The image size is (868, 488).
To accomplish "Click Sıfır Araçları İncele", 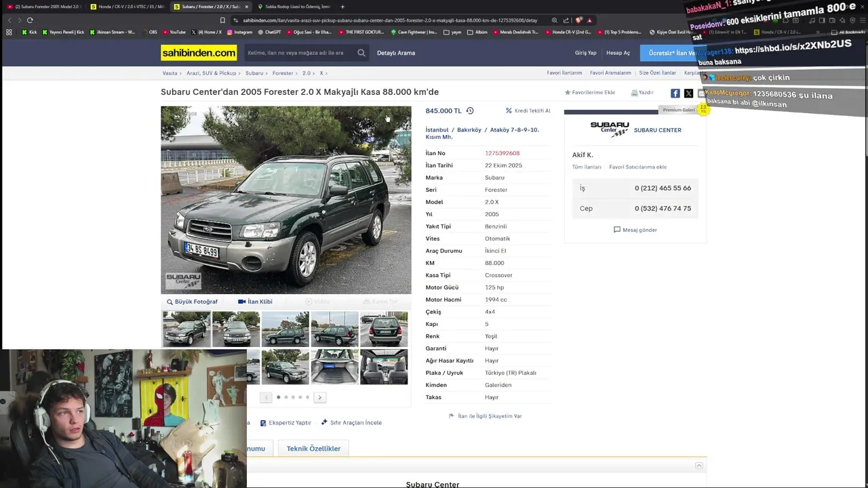I will point(351,422).
